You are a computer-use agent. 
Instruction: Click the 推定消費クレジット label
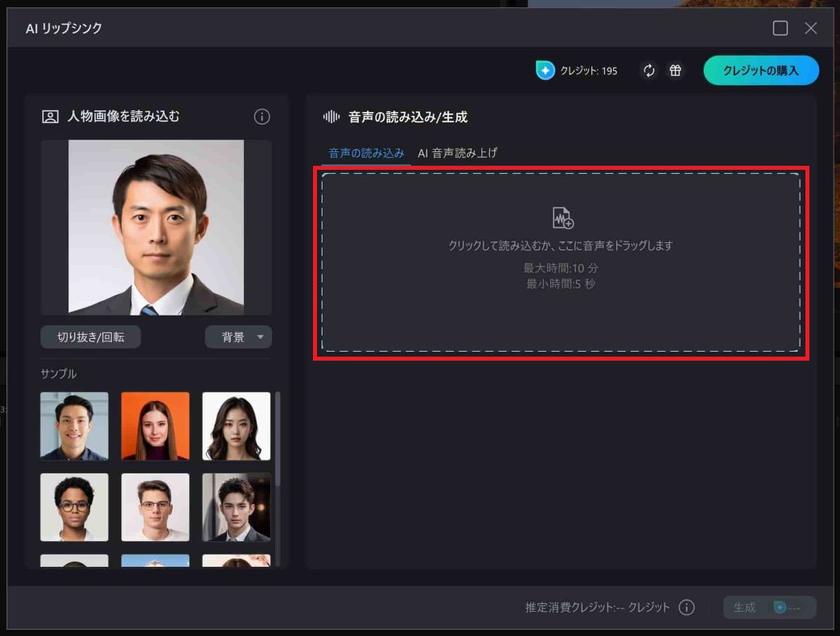click(x=597, y=607)
